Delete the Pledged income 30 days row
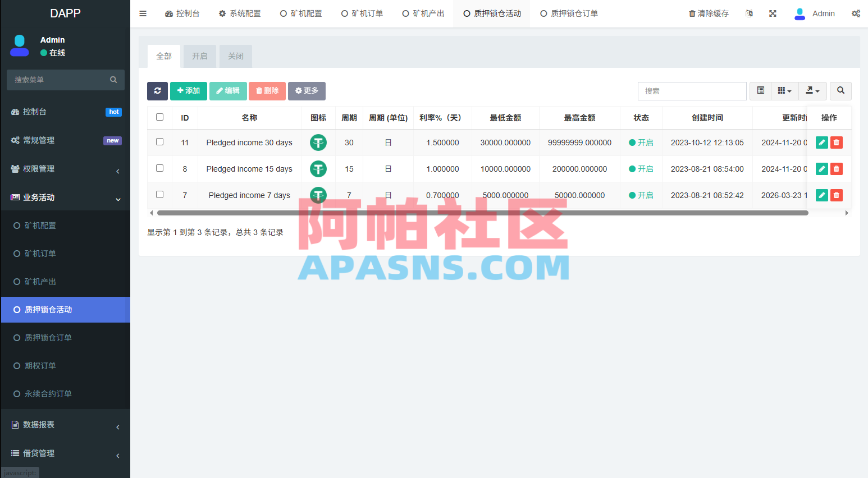Image resolution: width=868 pixels, height=478 pixels. pos(837,143)
